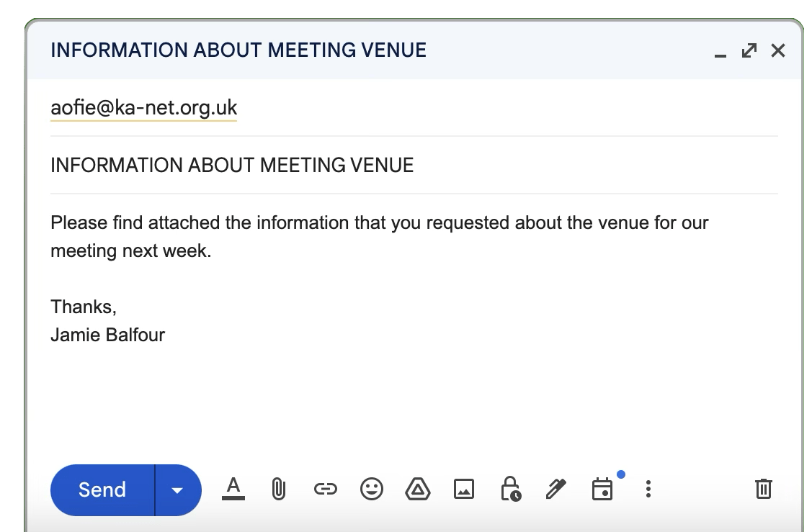Open calendar scheduling icon with blue dot
The image size is (812, 532).
point(602,490)
